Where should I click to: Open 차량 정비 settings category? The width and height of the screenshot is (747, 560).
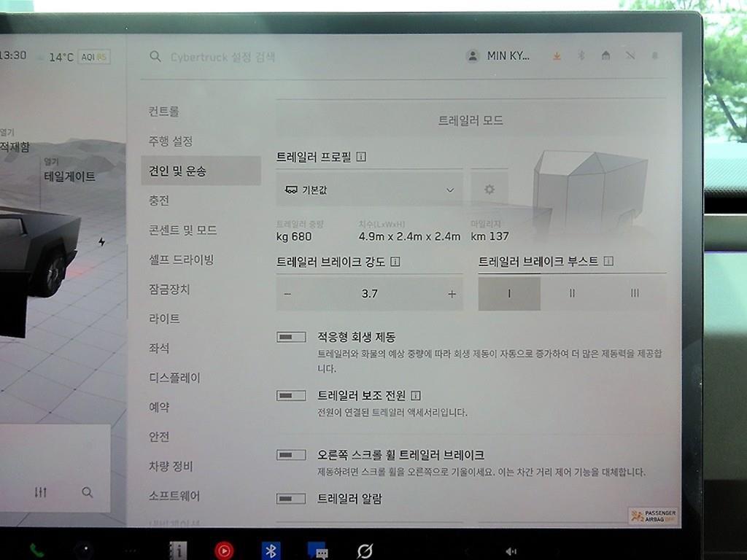[171, 466]
